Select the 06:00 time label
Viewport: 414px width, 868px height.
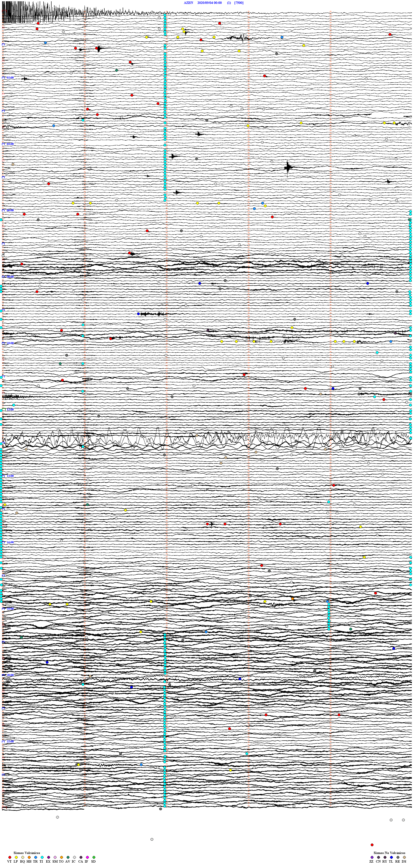(10, 210)
